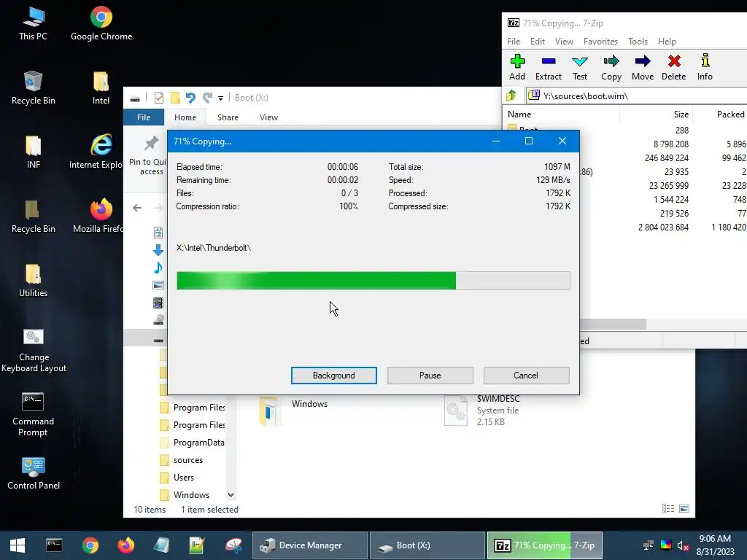
Task: Click the green copy progress bar
Action: [373, 281]
